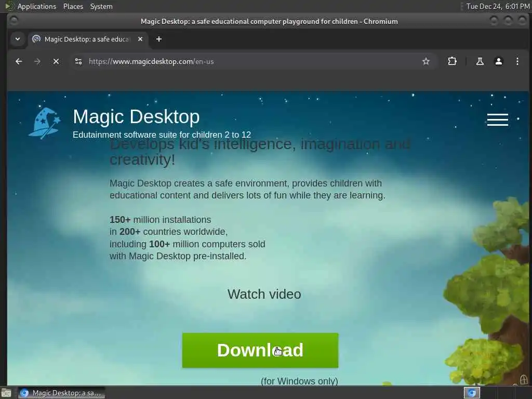The image size is (532, 399).
Task: Open Chromium three-dot menu
Action: pos(517,61)
